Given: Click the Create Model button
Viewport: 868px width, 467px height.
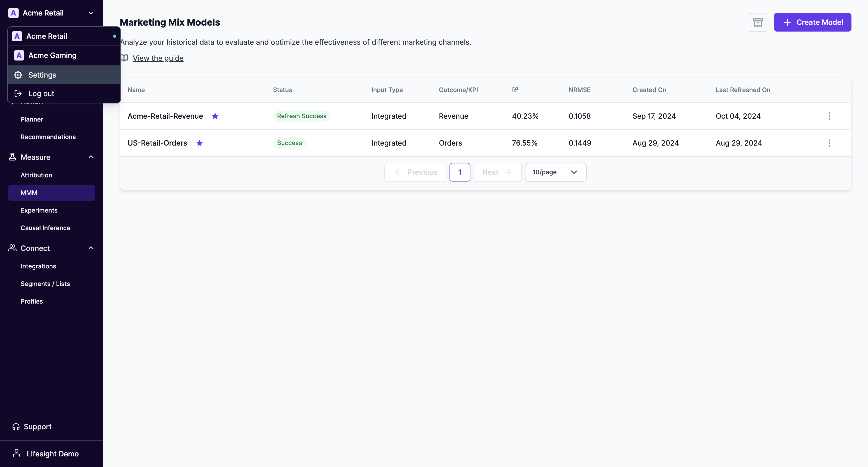Looking at the screenshot, I should click(812, 22).
